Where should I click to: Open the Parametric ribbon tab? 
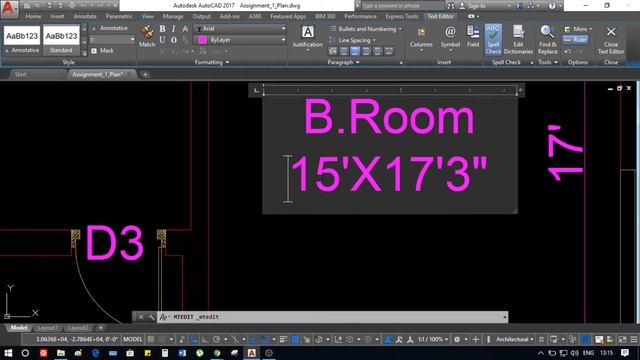click(119, 16)
